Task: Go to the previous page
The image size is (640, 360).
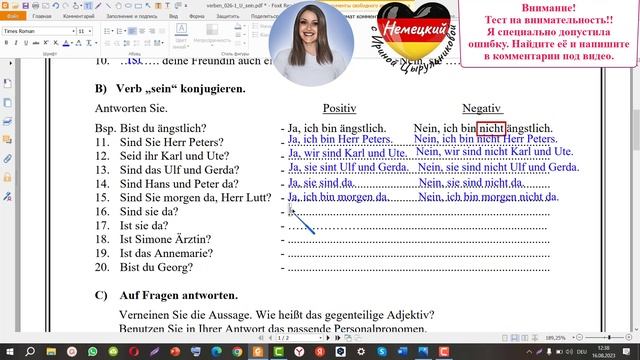Action: [x=270, y=338]
